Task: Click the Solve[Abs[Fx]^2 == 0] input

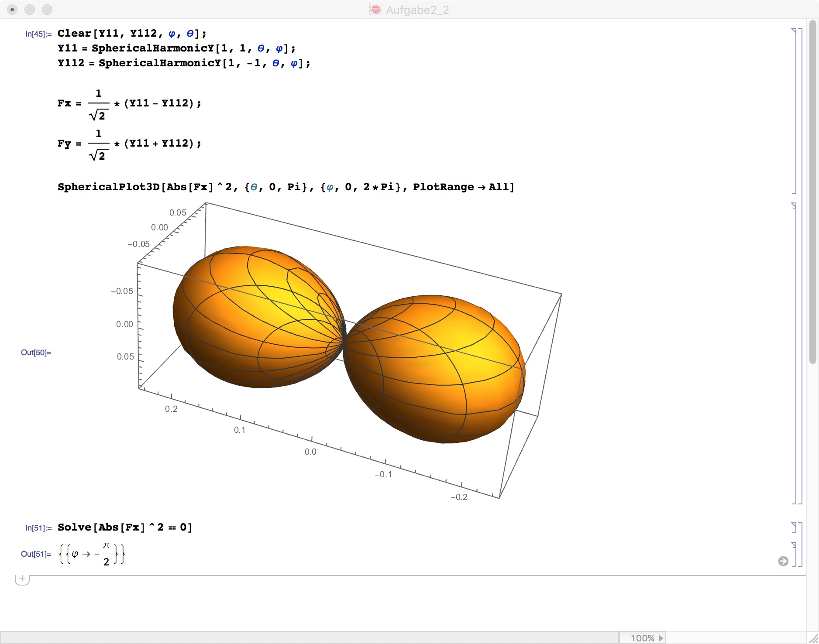Action: click(x=124, y=528)
